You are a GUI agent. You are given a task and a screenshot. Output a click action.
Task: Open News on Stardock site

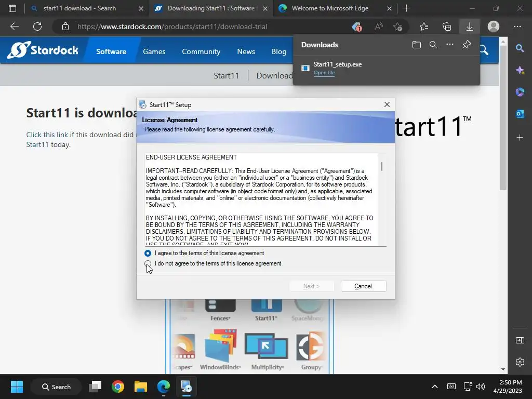tap(246, 51)
